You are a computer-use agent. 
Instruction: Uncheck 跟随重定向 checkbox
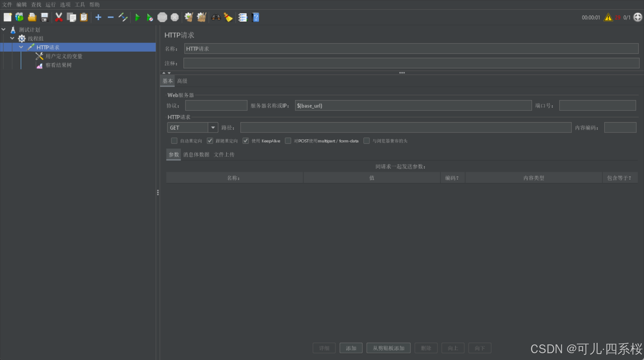(210, 141)
